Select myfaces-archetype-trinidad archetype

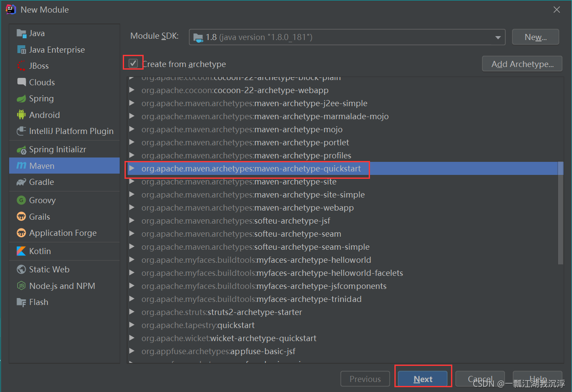point(342,299)
